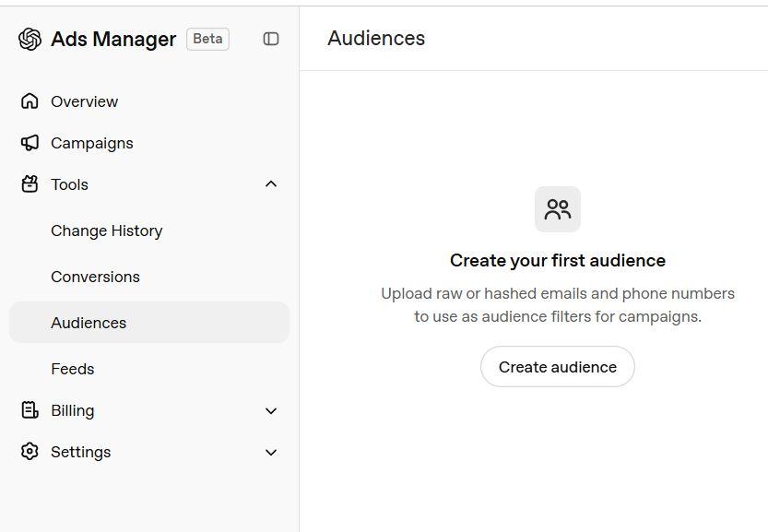Expand the Billing section chevron
This screenshot has width=768, height=532.
tap(271, 410)
